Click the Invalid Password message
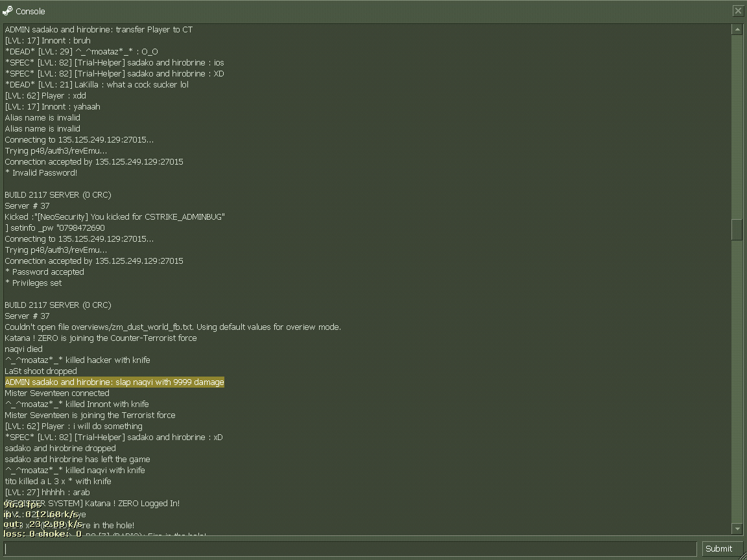The image size is (747, 560). pyautogui.click(x=41, y=173)
